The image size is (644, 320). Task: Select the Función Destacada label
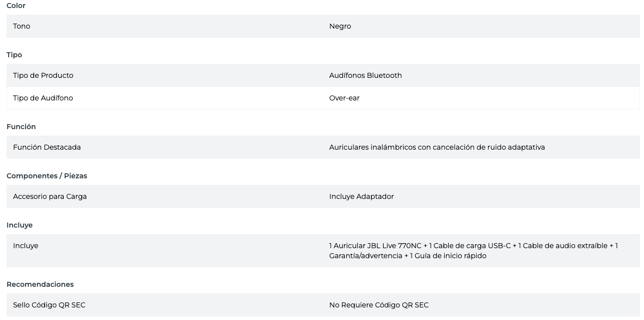tap(47, 147)
